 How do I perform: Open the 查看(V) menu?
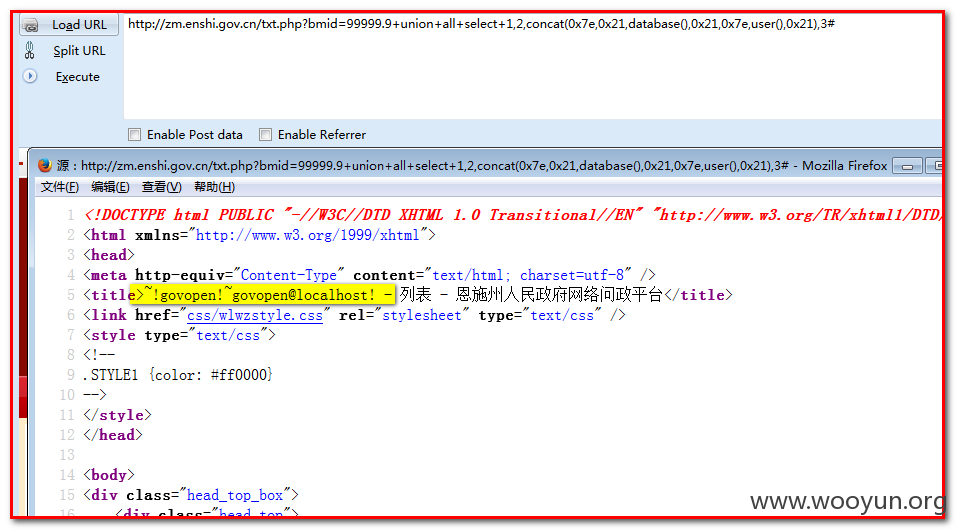162,187
